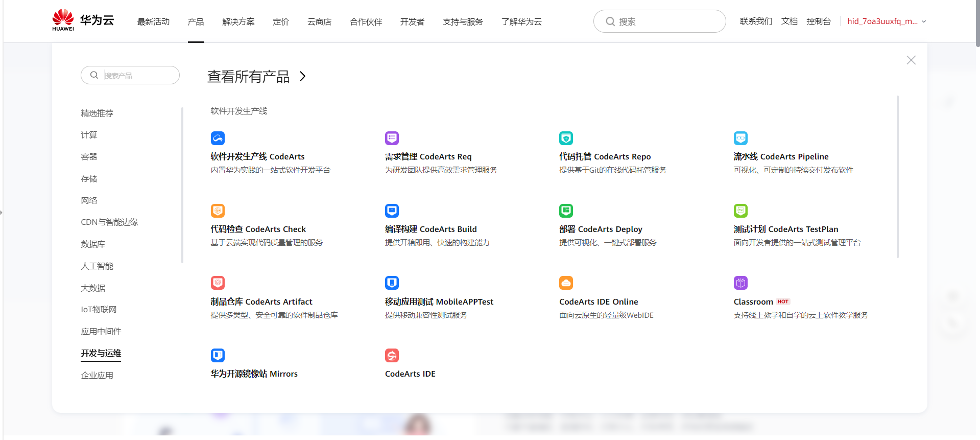
Task: Open 部署 CodeArts Deploy link
Action: (x=601, y=229)
